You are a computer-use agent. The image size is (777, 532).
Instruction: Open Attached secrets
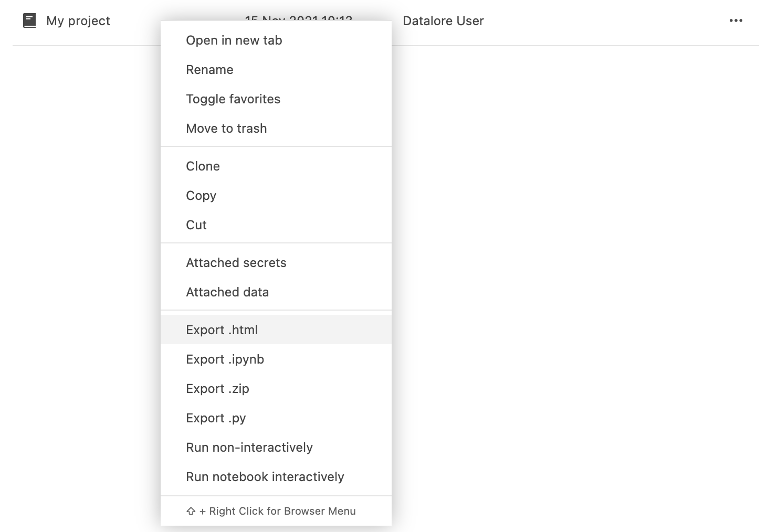click(x=236, y=262)
